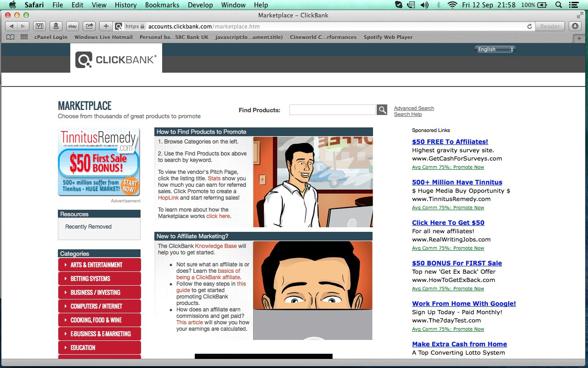Open the English language dropdown
Screen dimensions: 588x368
[x=495, y=49]
